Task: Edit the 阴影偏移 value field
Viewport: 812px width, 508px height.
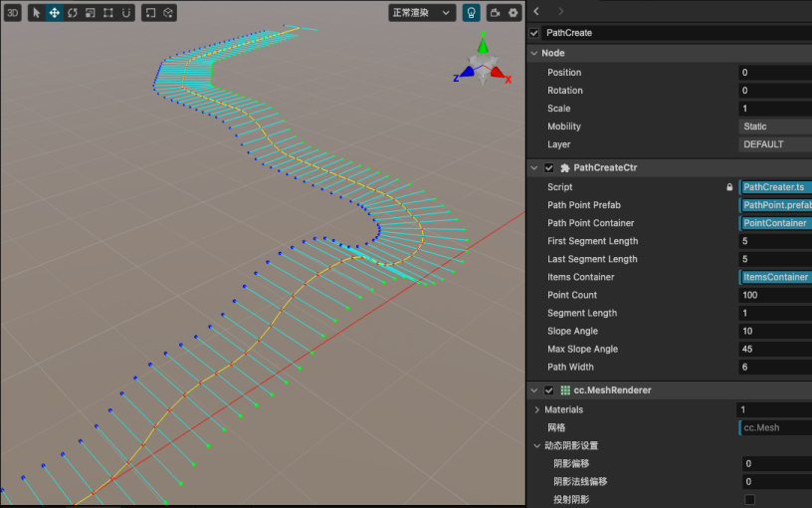Action: [x=777, y=464]
